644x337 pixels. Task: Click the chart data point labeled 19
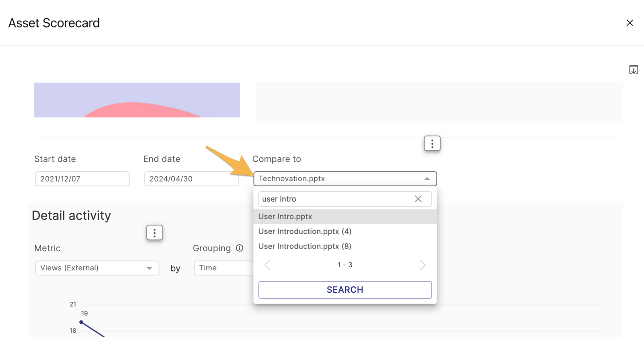pos(81,322)
